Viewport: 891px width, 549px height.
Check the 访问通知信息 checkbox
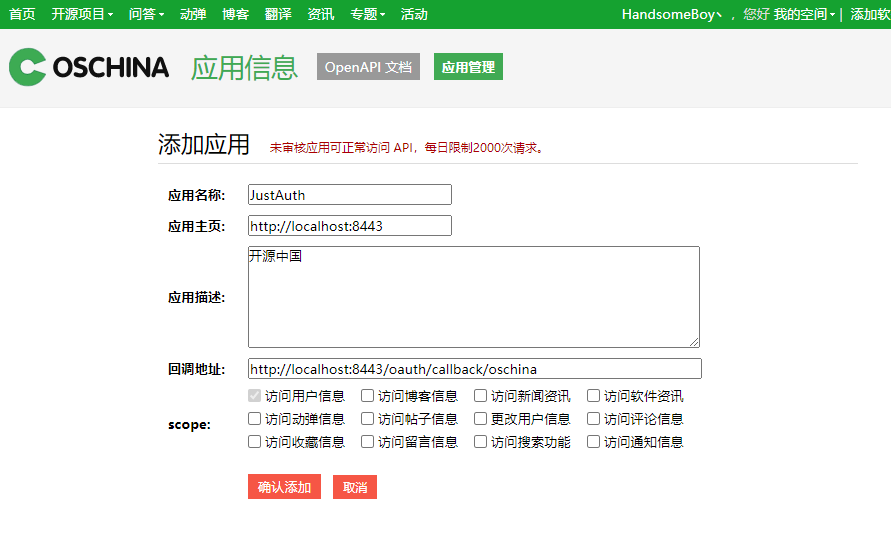click(593, 442)
